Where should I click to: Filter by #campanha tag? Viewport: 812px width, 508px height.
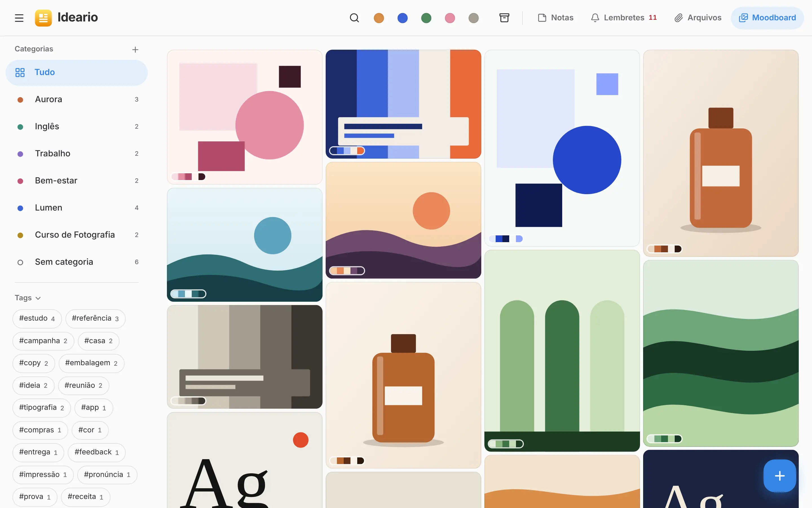point(43,341)
